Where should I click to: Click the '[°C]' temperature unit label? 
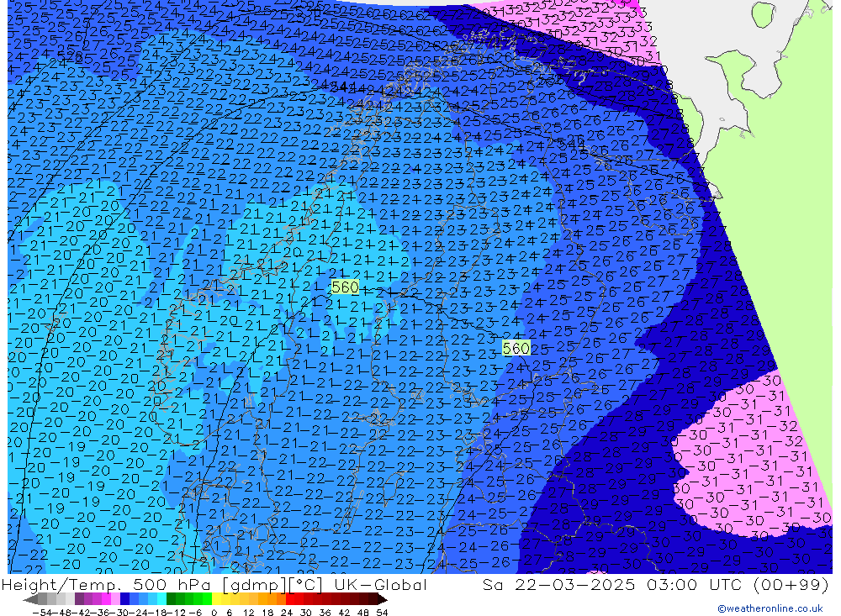tap(305, 585)
